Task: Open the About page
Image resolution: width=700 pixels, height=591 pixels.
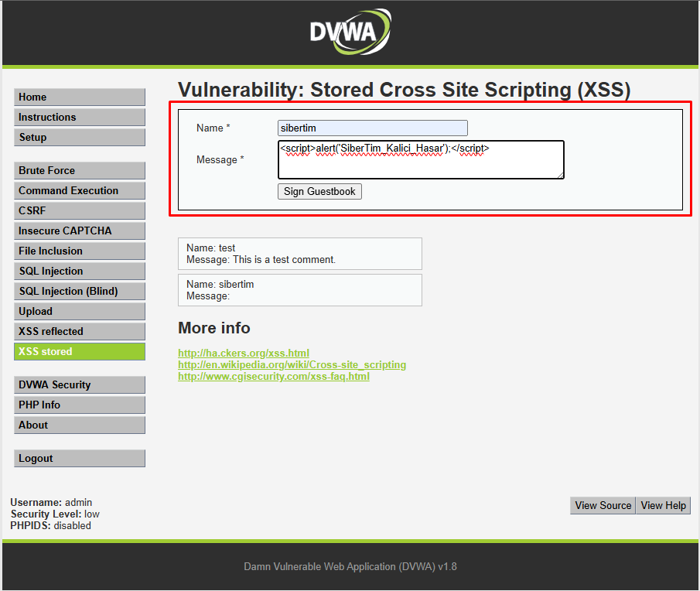Action: tap(80, 425)
